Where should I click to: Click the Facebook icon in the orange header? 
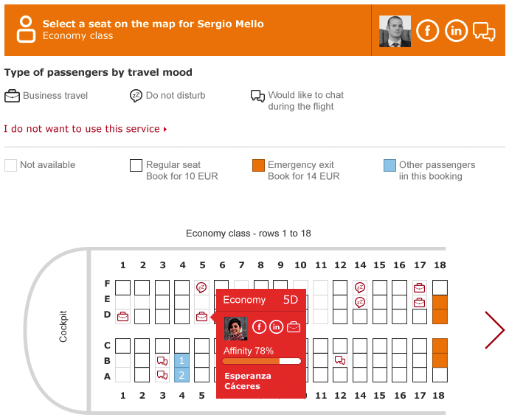427,31
